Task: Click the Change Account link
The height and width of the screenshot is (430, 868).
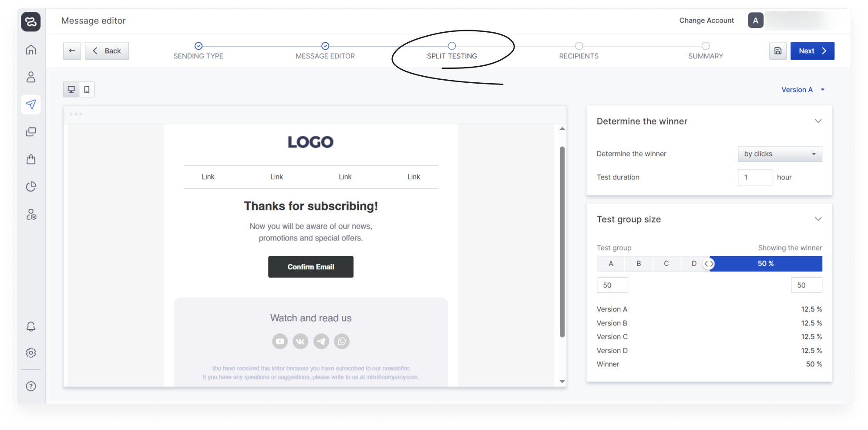Action: tap(707, 20)
